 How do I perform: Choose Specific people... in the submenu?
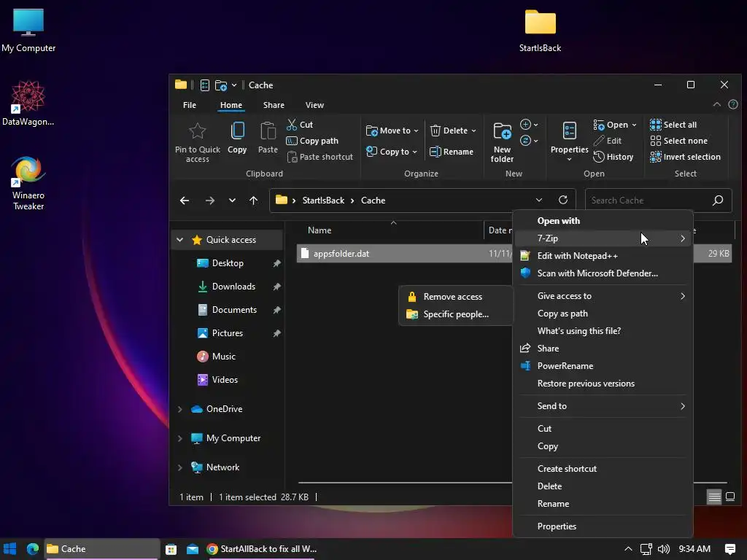tap(456, 314)
